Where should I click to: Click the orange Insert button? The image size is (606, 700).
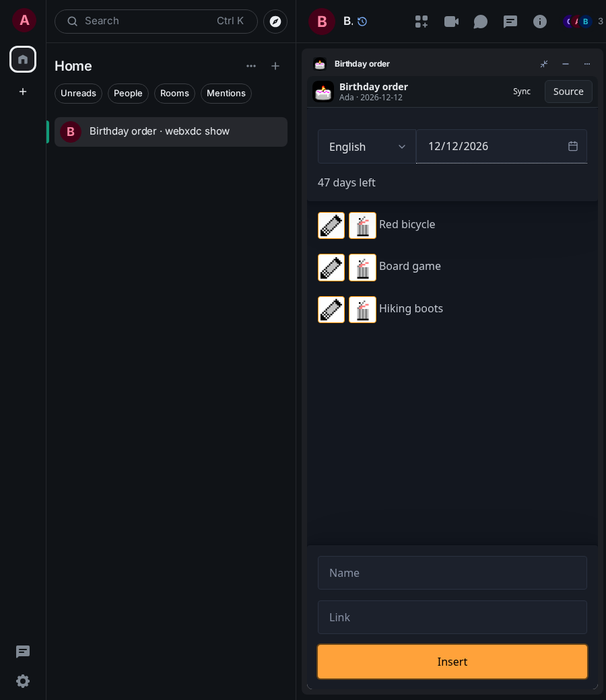point(452,662)
